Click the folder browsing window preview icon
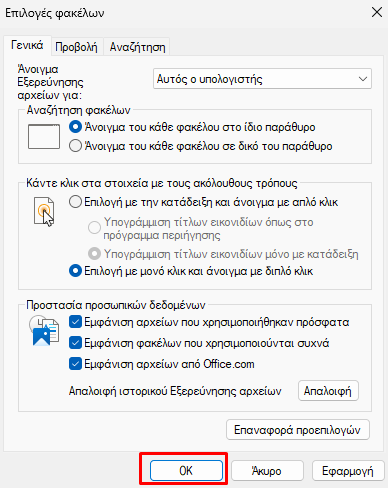 tap(44, 137)
